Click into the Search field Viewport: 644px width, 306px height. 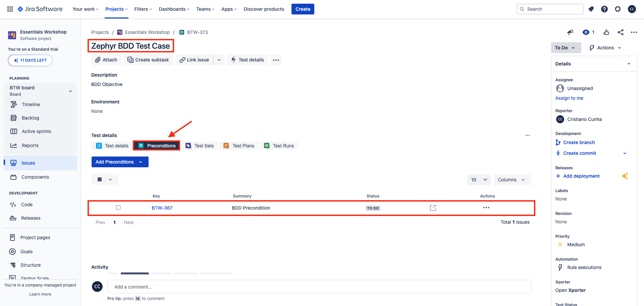550,9
